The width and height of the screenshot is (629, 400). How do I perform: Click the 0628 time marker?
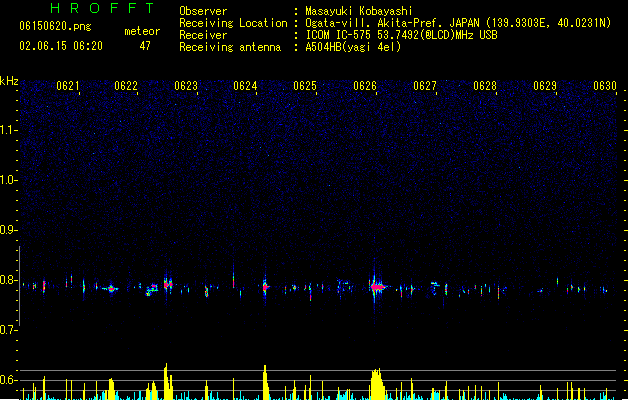(485, 86)
